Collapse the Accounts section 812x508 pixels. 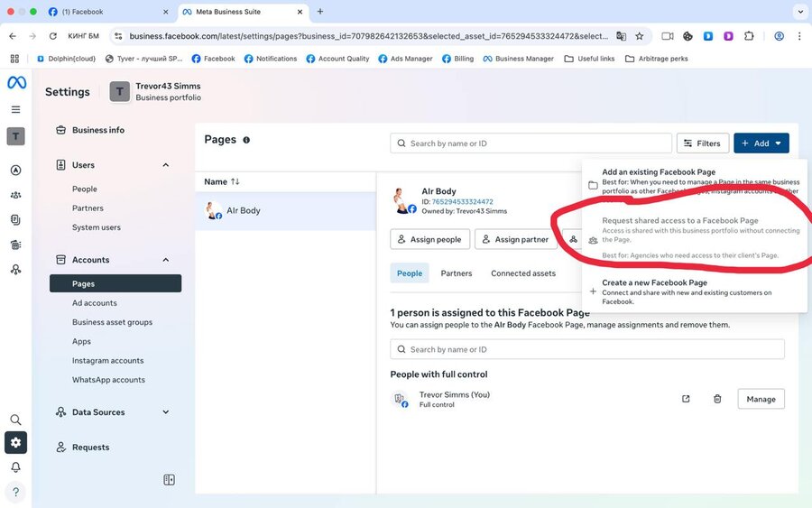tap(165, 260)
